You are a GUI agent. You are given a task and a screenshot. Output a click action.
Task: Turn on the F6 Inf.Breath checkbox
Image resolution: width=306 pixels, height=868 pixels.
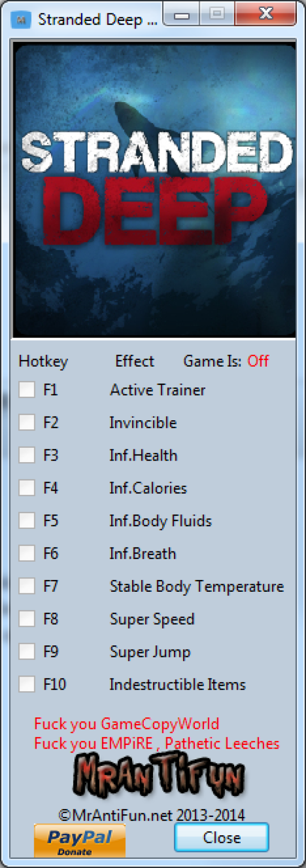tap(27, 553)
